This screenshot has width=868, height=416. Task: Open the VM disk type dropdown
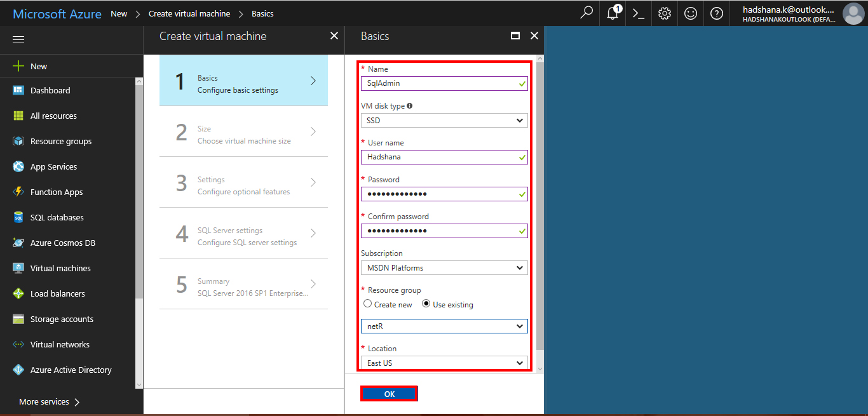click(x=444, y=120)
